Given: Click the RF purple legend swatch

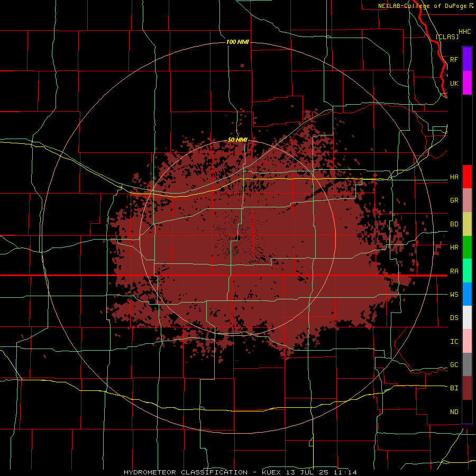Looking at the screenshot, I should click(x=467, y=59).
